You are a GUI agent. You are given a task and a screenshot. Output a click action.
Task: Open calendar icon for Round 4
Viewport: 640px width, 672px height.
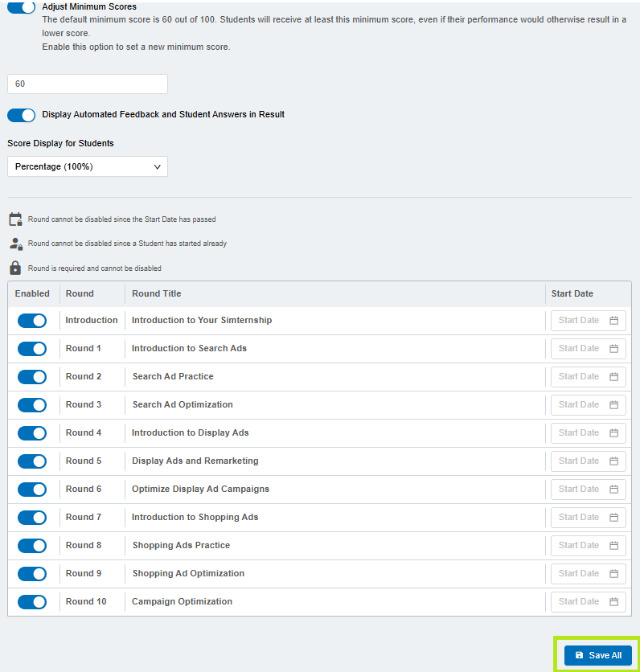(x=613, y=432)
